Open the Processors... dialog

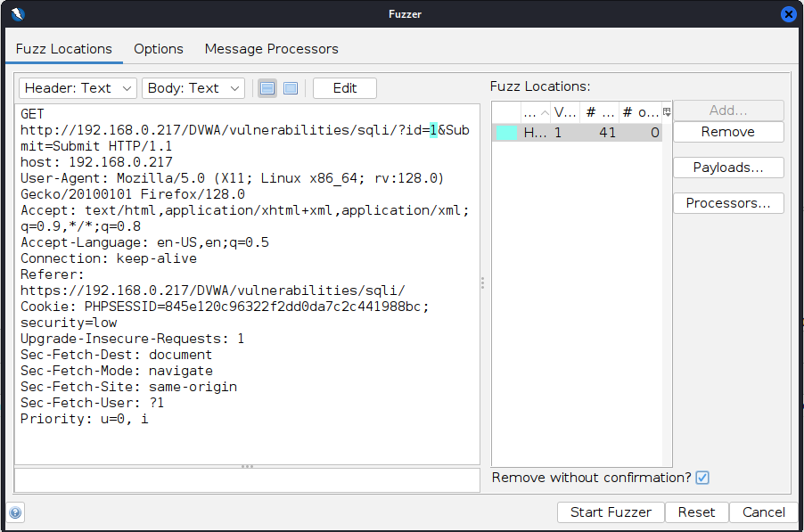click(728, 203)
